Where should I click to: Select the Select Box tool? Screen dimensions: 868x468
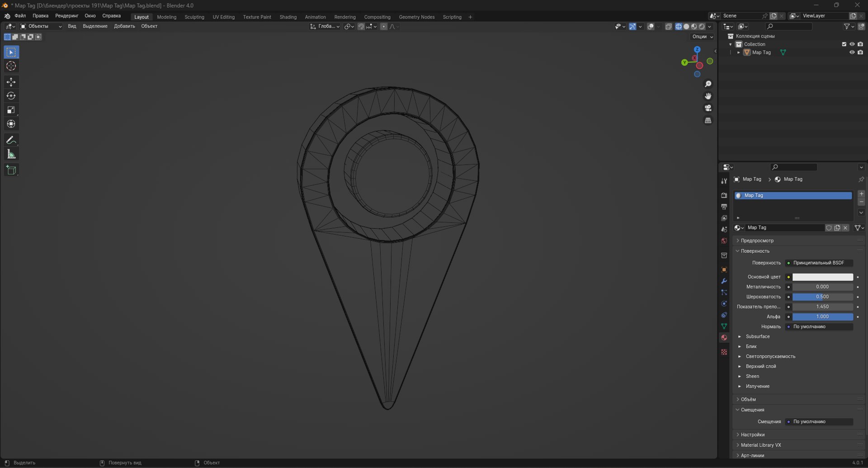point(11,52)
